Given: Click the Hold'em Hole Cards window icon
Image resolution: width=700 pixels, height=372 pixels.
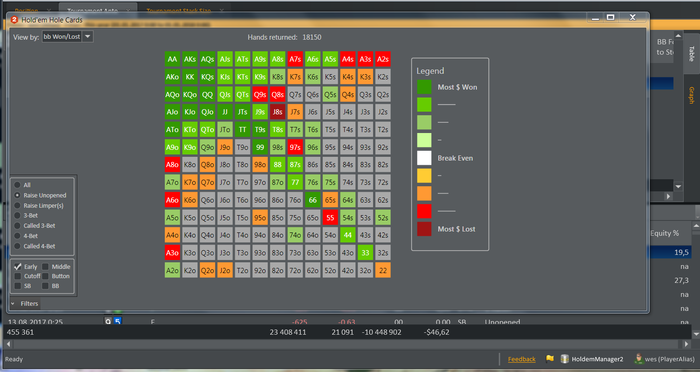Looking at the screenshot, I should pyautogui.click(x=14, y=20).
